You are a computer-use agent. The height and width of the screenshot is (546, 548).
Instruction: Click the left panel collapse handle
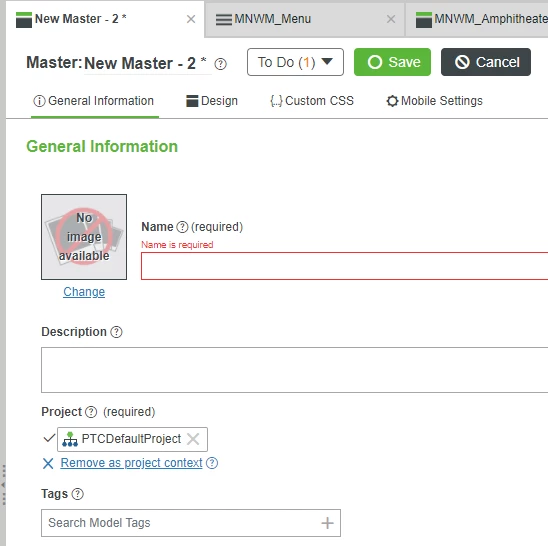pos(3,485)
